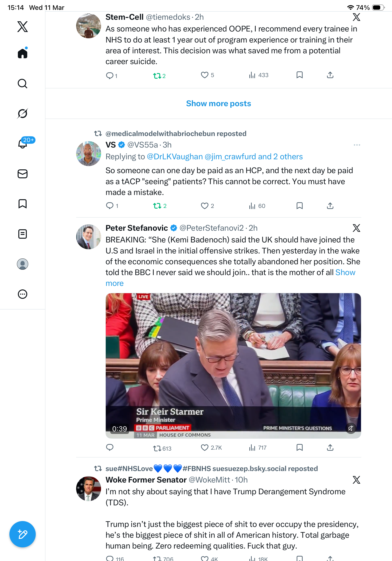
Task: Open the Grok icon in sidebar
Action: point(23,113)
